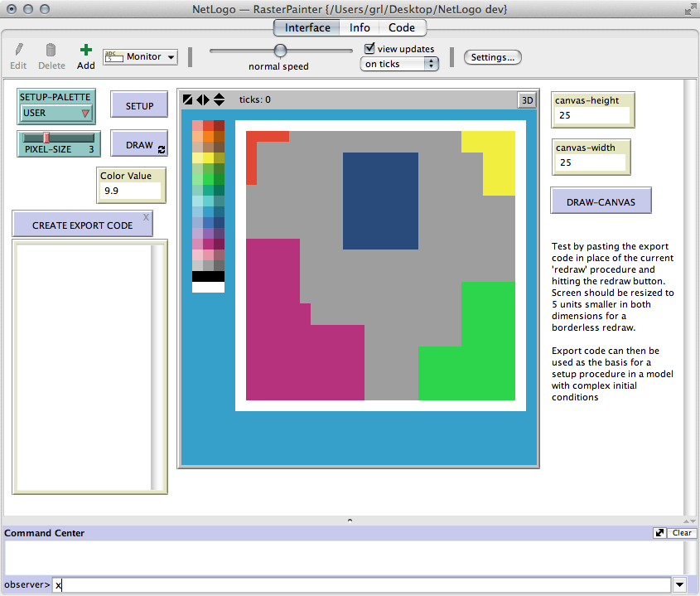Click the diagonal resize icon beside ticks counter

pyautogui.click(x=188, y=99)
